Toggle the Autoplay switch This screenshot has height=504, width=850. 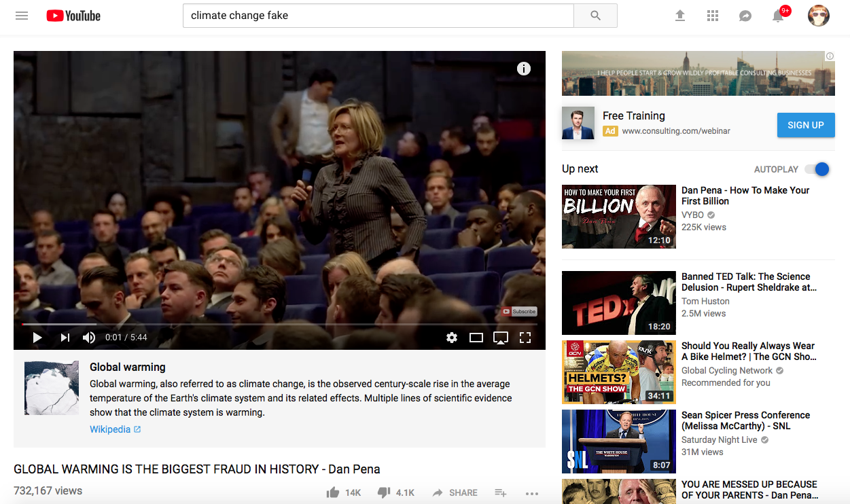coord(817,169)
